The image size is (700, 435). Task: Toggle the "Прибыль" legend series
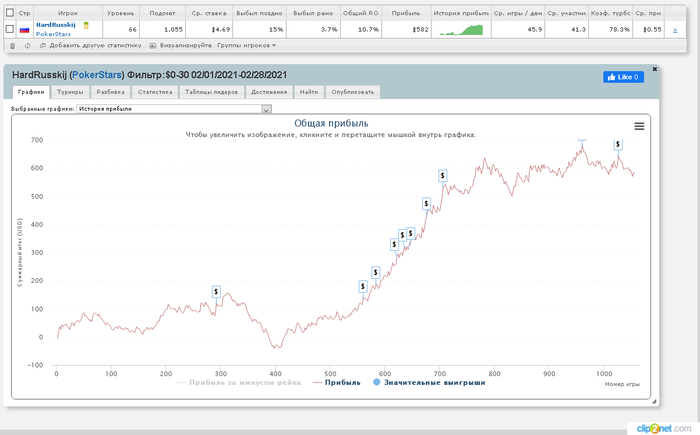pyautogui.click(x=337, y=382)
